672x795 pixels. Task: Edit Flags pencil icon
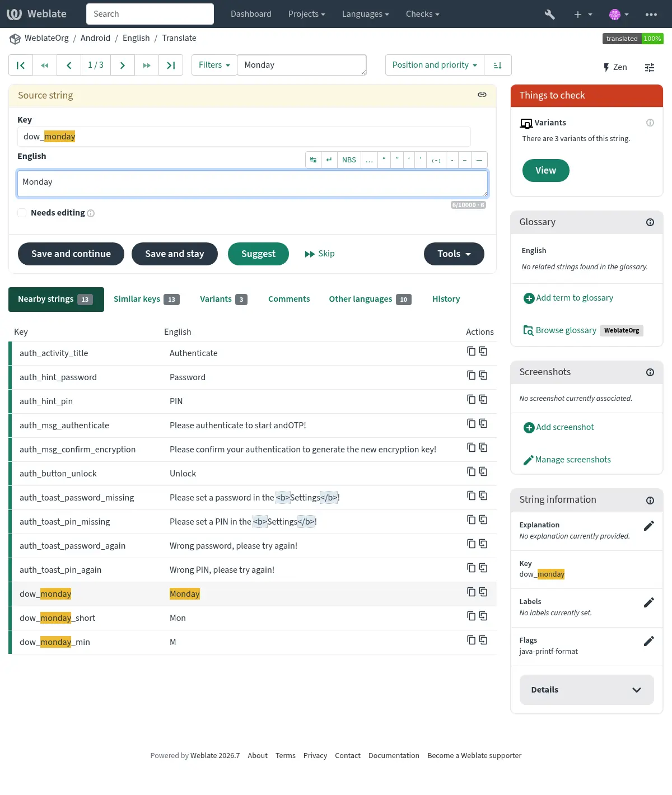click(649, 641)
